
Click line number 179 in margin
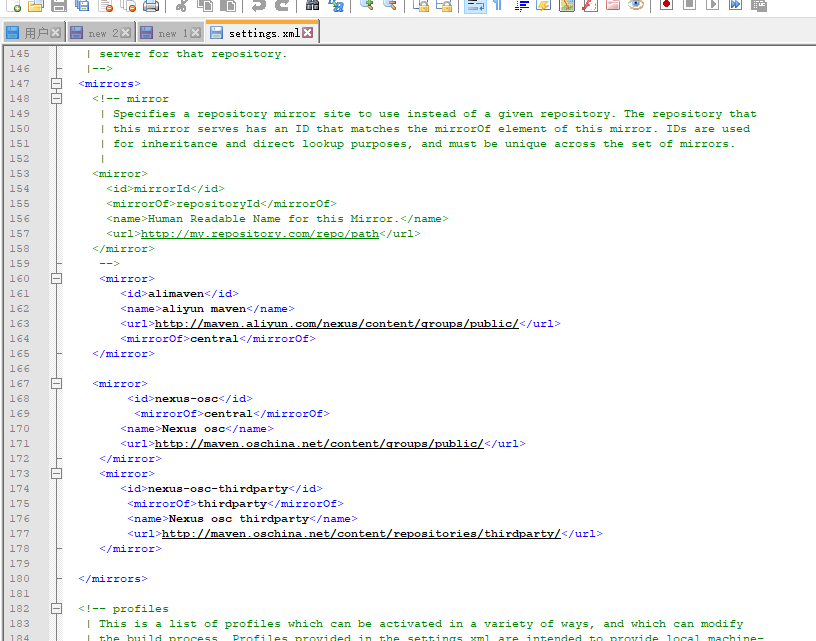[x=19, y=563]
